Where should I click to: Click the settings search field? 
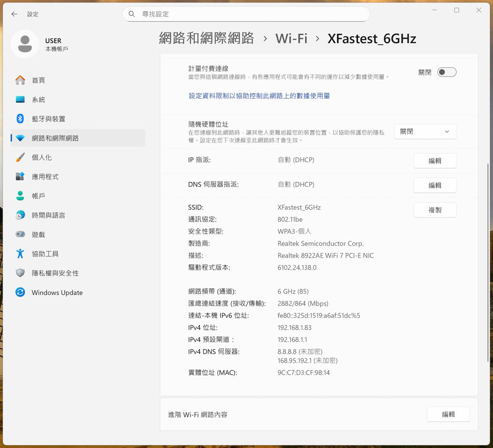tap(246, 14)
